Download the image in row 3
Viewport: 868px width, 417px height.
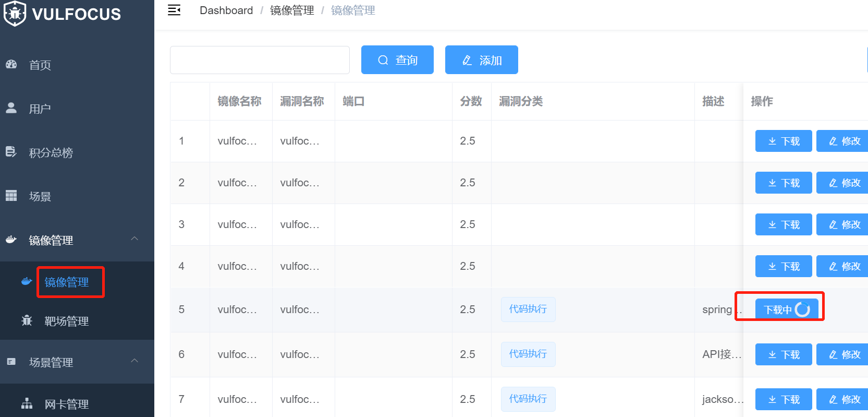pos(784,224)
